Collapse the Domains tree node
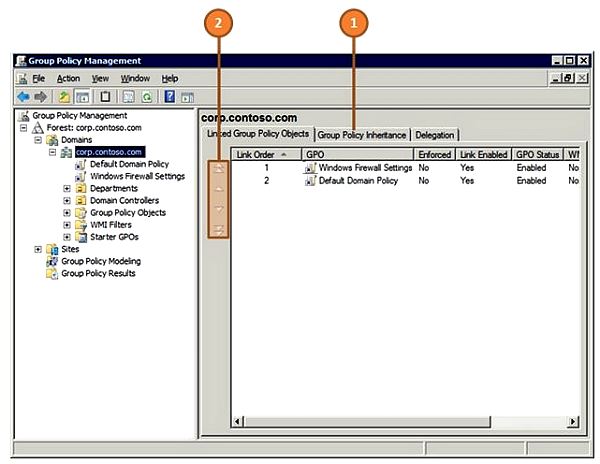This screenshot has height=464, width=600. [x=39, y=140]
